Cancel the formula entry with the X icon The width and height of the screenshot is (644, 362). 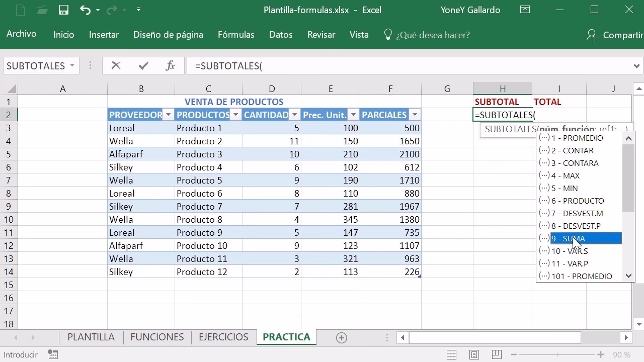[x=116, y=65]
